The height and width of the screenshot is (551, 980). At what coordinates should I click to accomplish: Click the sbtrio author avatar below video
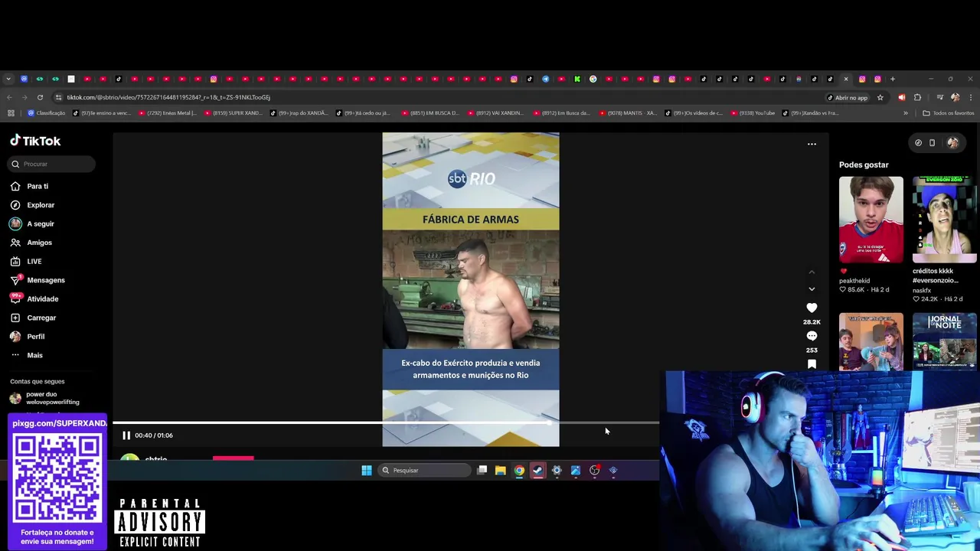click(x=130, y=458)
